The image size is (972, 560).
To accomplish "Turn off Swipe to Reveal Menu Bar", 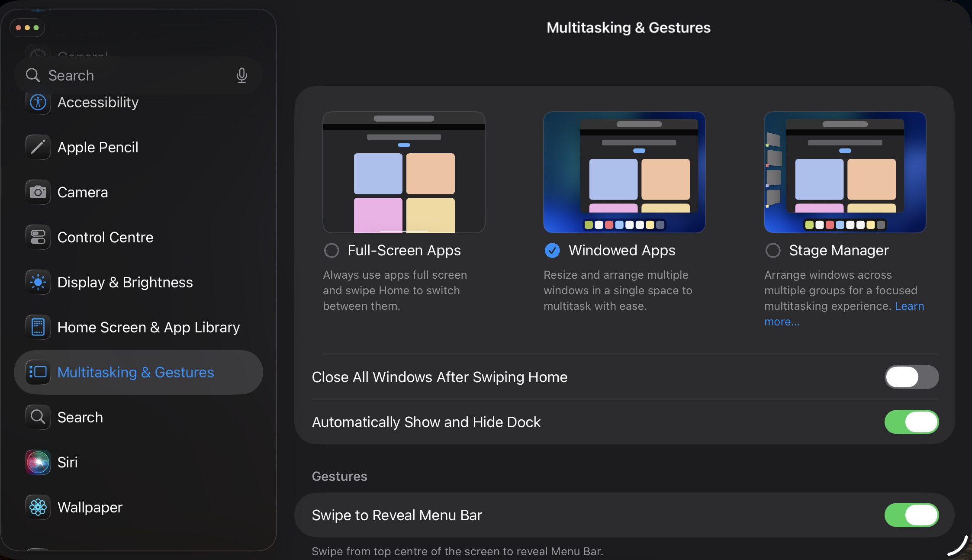I will click(911, 515).
